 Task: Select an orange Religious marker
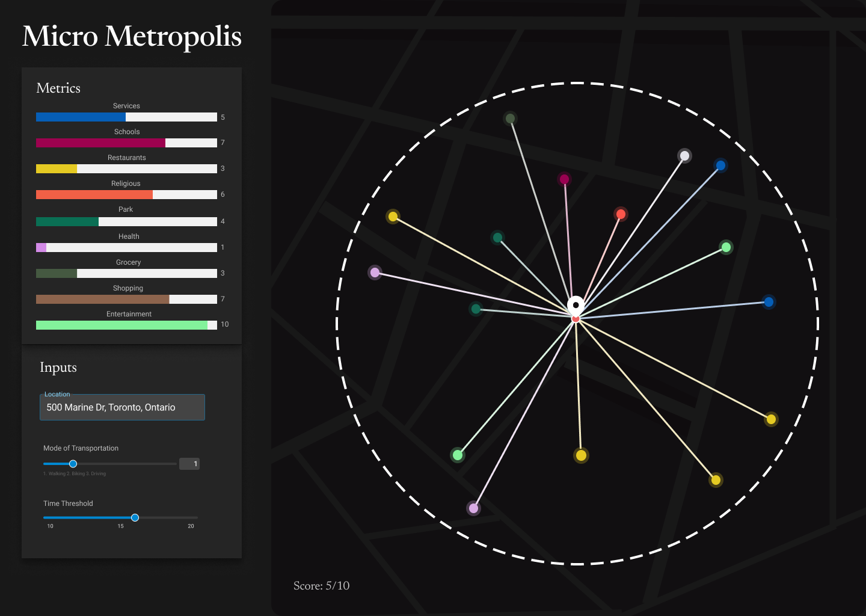621,214
